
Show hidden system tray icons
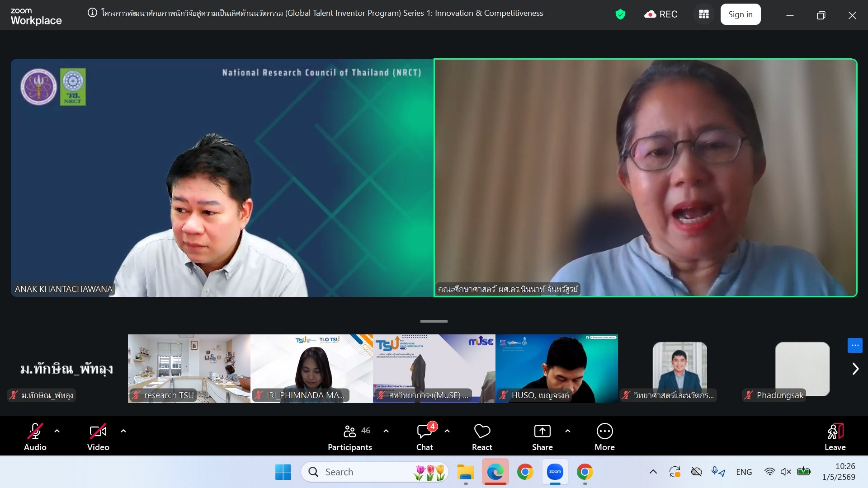(653, 472)
